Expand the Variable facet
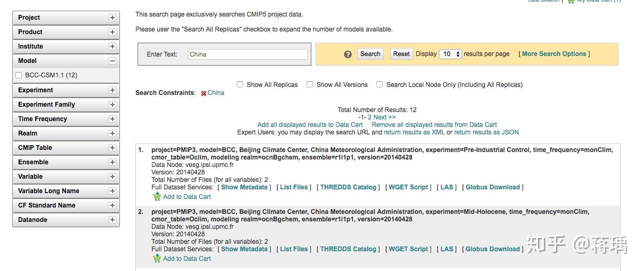 112,177
